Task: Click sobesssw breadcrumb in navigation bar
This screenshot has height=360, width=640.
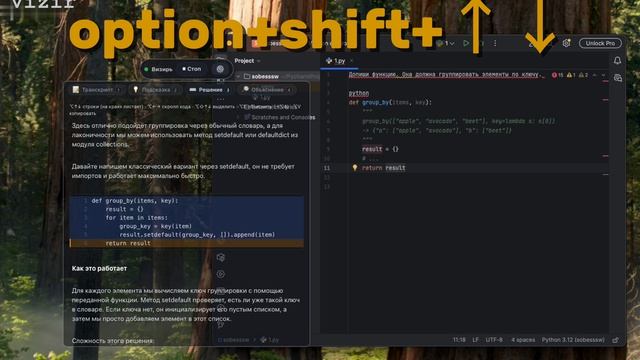Action: pyautogui.click(x=233, y=340)
